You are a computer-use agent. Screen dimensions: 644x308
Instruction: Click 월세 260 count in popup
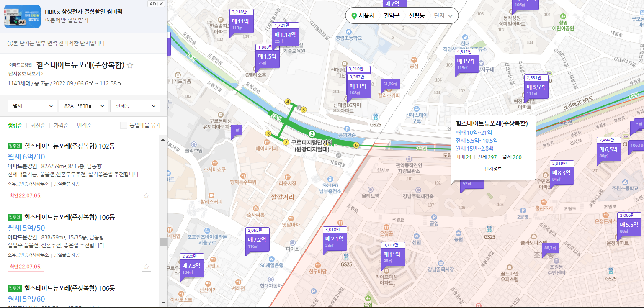[512, 157]
